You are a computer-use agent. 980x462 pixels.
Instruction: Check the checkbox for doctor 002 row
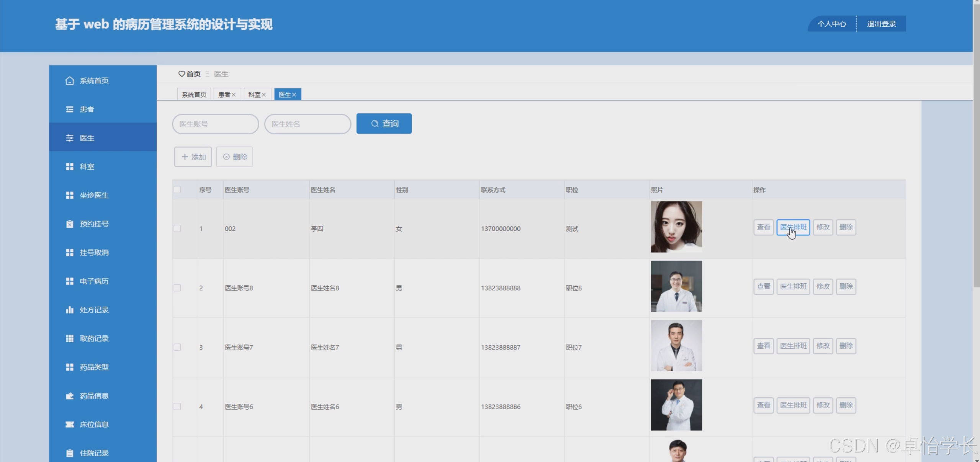coord(177,229)
